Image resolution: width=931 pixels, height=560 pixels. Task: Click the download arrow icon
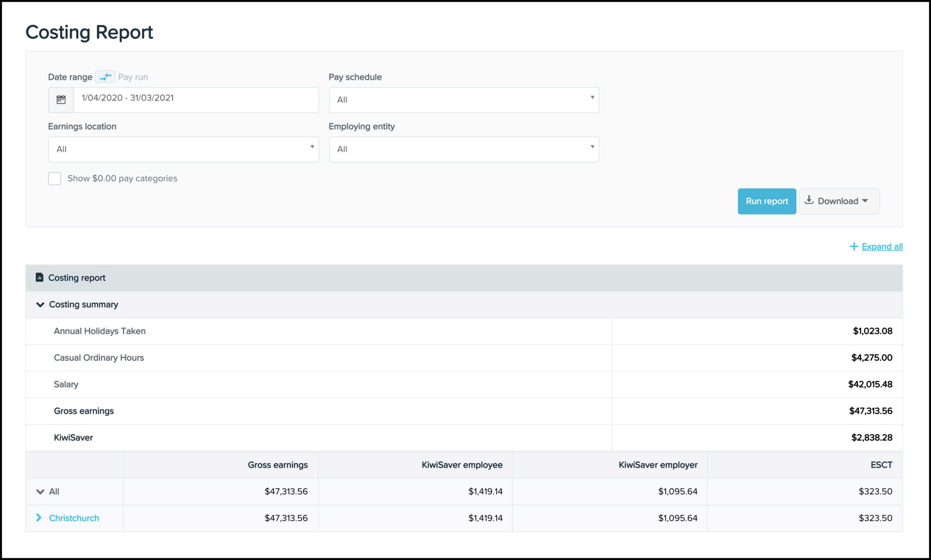coord(809,200)
